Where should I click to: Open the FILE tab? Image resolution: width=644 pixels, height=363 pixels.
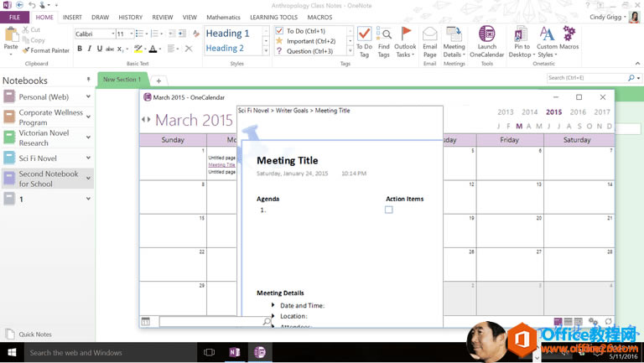coord(14,18)
